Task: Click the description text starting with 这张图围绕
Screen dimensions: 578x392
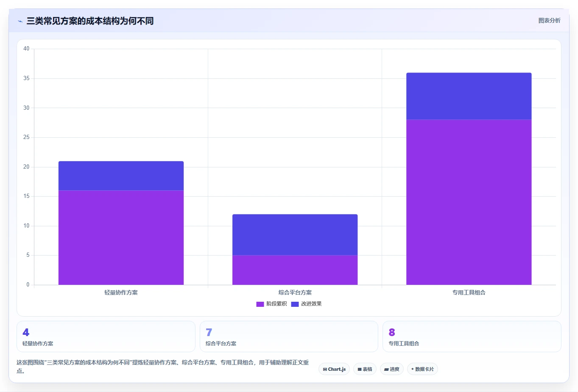Action: tap(162, 367)
